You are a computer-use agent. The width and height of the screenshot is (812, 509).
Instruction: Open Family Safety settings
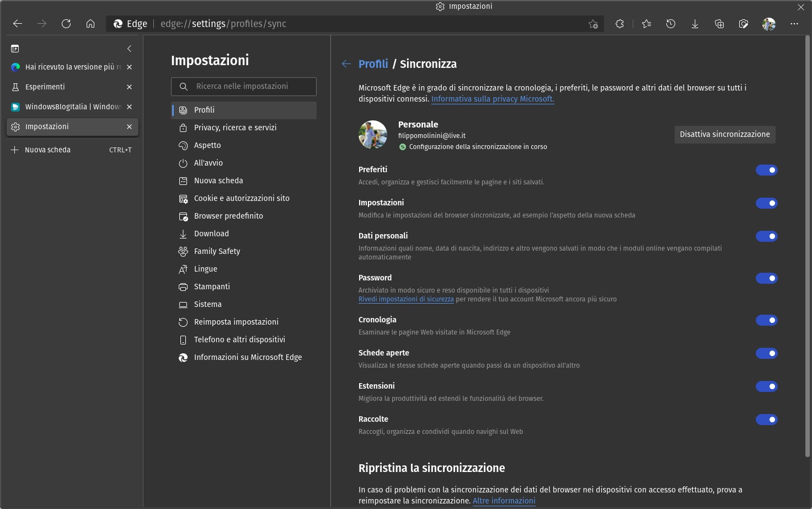tap(244, 251)
